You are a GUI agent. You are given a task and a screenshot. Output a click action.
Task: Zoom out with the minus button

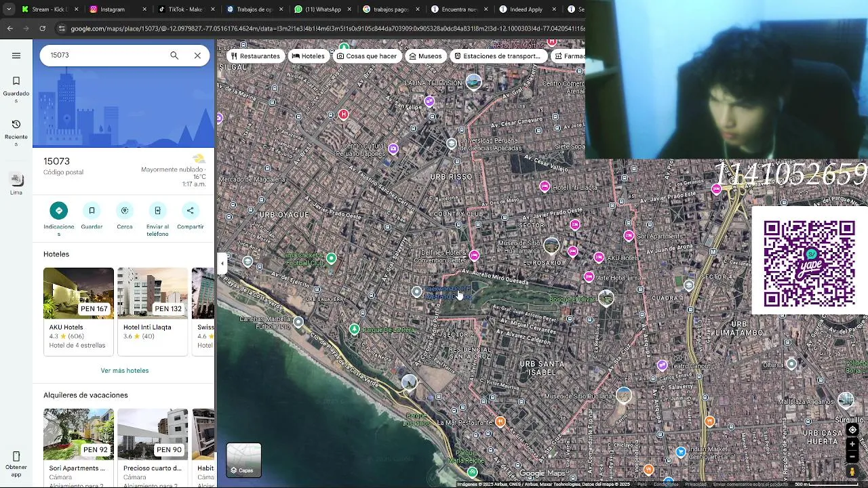[x=852, y=457]
